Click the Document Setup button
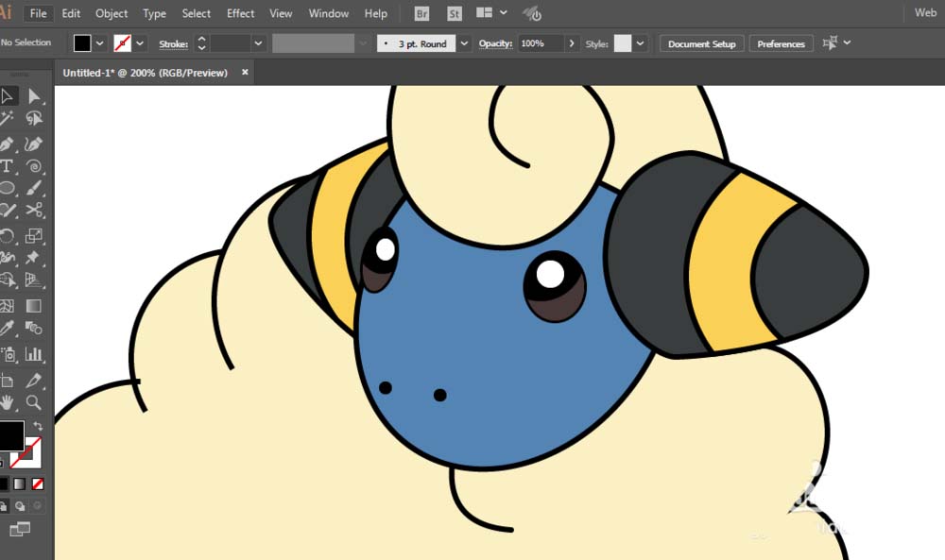 tap(701, 43)
